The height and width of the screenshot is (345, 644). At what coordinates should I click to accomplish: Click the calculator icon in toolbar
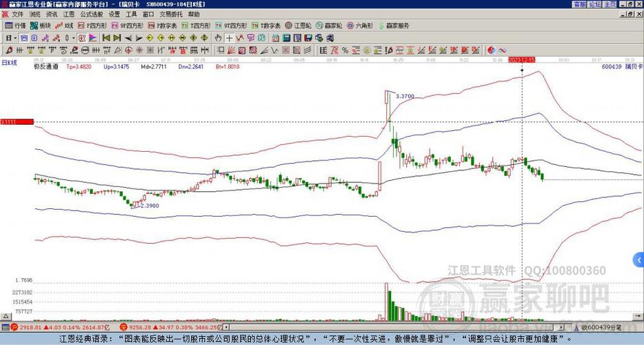(x=286, y=38)
